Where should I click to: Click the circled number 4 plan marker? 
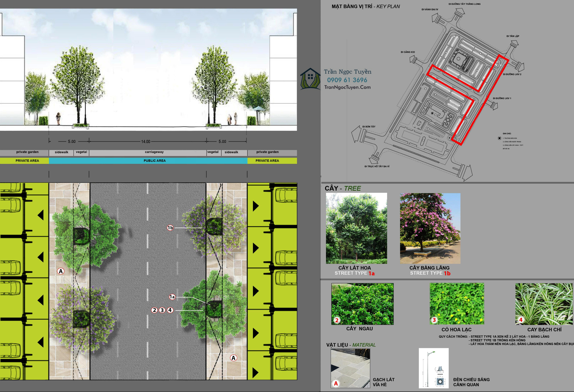tap(170, 310)
